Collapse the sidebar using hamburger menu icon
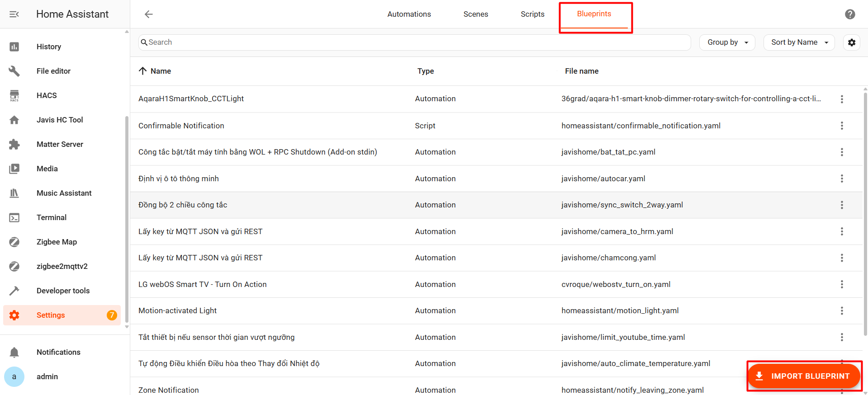The height and width of the screenshot is (395, 868). tap(14, 14)
